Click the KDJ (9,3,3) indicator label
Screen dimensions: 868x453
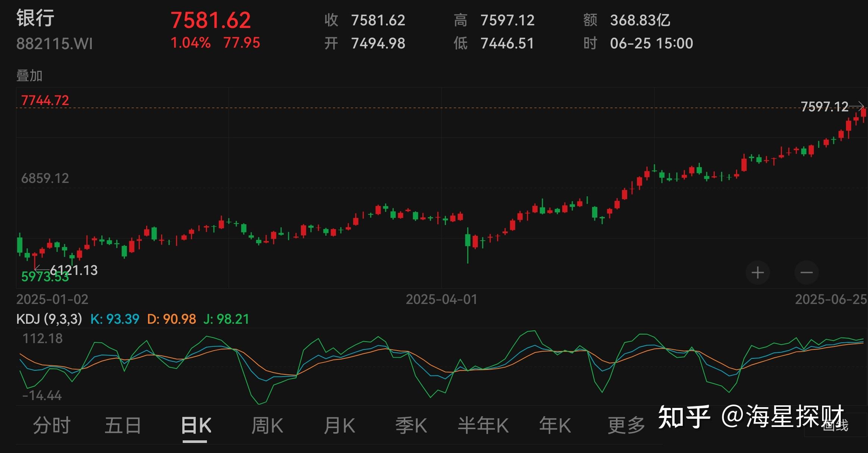click(48, 319)
